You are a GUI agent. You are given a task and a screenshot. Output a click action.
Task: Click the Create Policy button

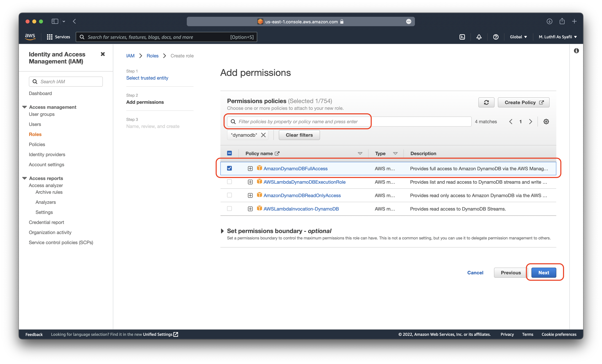523,102
